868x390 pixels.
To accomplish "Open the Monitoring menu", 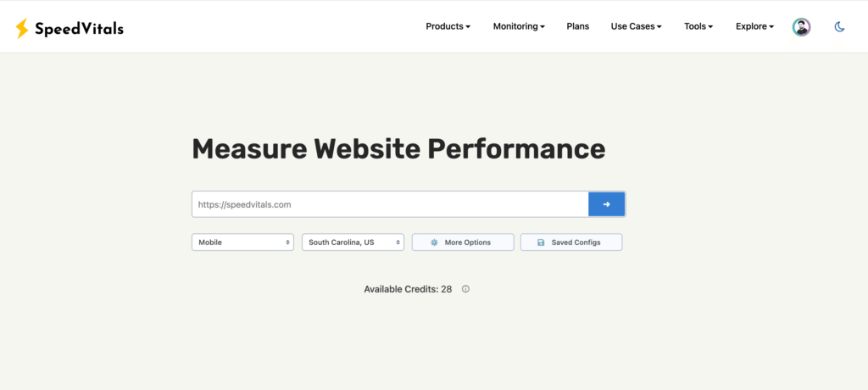I will [x=519, y=26].
